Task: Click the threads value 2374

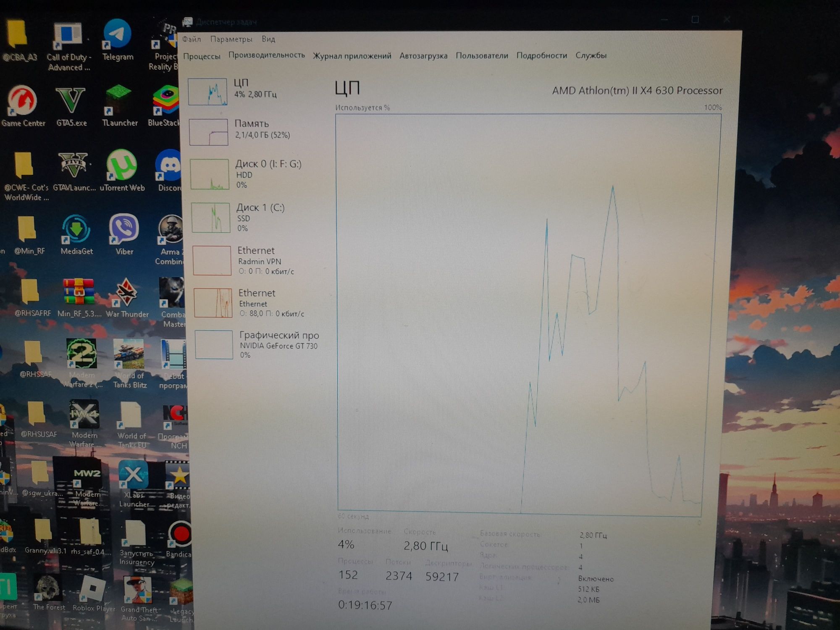Action: click(x=399, y=575)
